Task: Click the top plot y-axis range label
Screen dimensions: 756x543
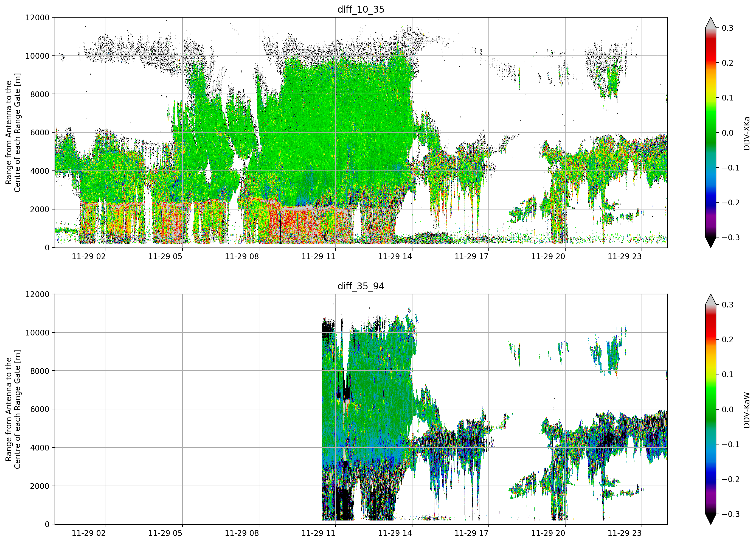Action: coord(13,132)
